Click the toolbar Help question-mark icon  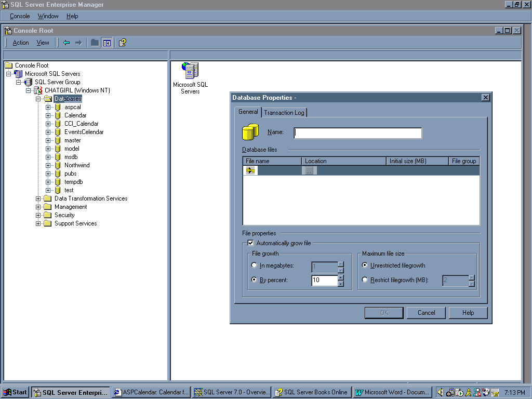click(123, 43)
